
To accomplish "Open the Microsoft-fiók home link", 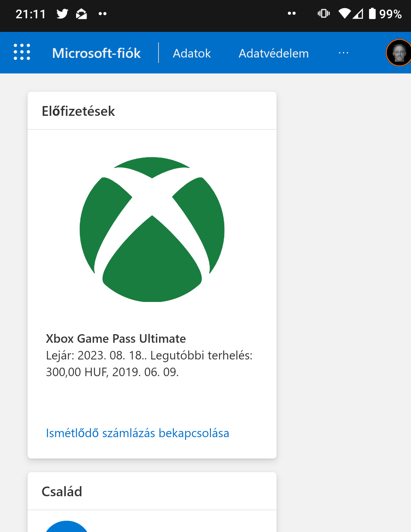I will tap(96, 53).
